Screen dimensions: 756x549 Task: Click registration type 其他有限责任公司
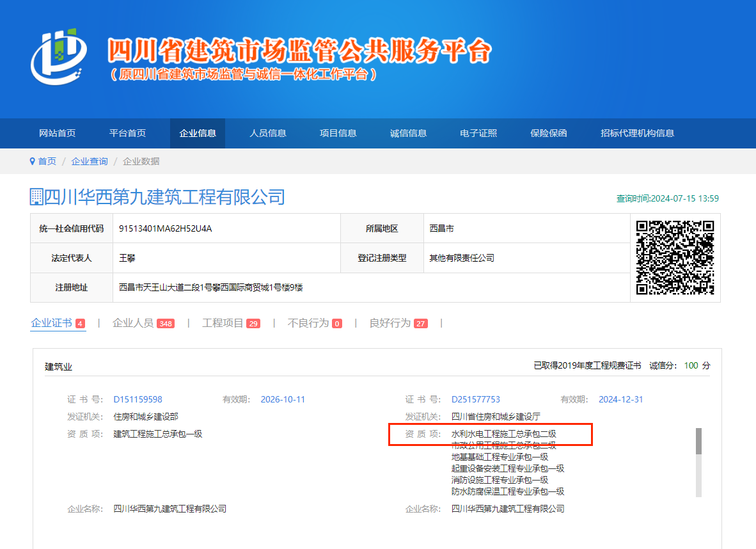[x=462, y=258]
